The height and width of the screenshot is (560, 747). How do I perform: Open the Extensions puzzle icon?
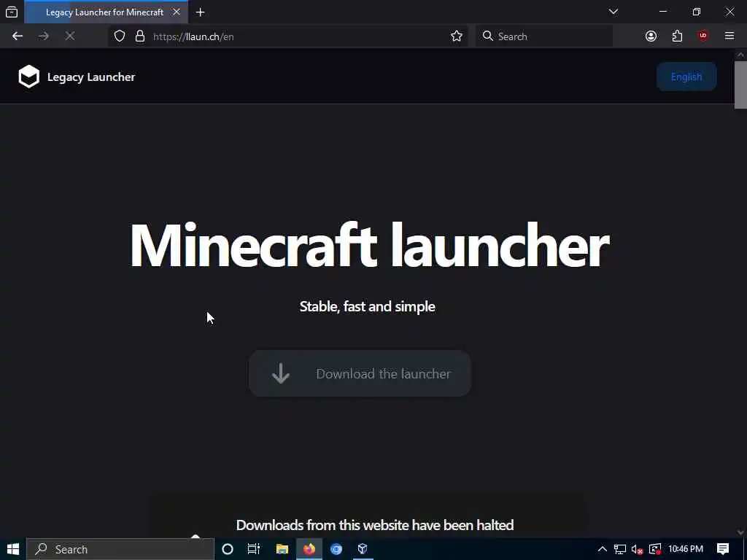[677, 36]
